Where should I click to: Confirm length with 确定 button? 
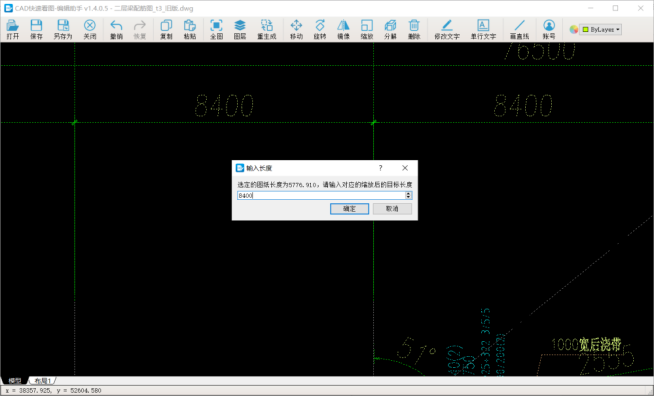(x=350, y=209)
